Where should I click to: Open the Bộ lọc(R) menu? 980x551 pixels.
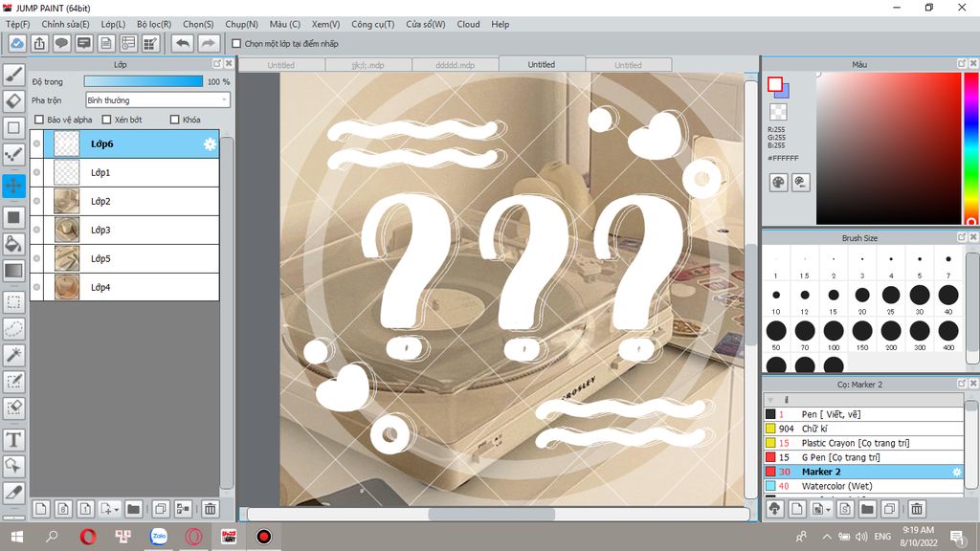point(154,24)
